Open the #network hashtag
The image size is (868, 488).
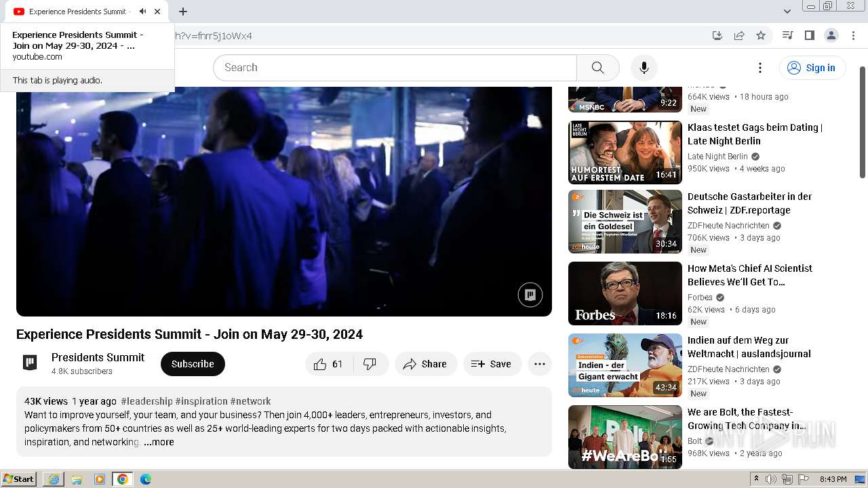(250, 401)
